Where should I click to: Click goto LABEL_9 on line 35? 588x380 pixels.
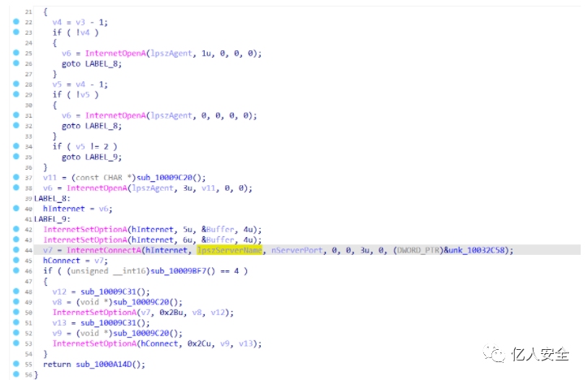pos(92,158)
